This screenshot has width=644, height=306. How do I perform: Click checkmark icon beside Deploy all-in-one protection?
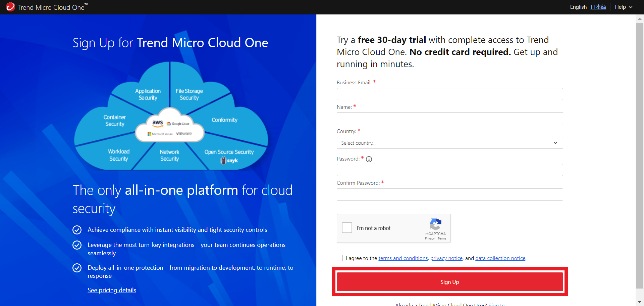pos(77,268)
